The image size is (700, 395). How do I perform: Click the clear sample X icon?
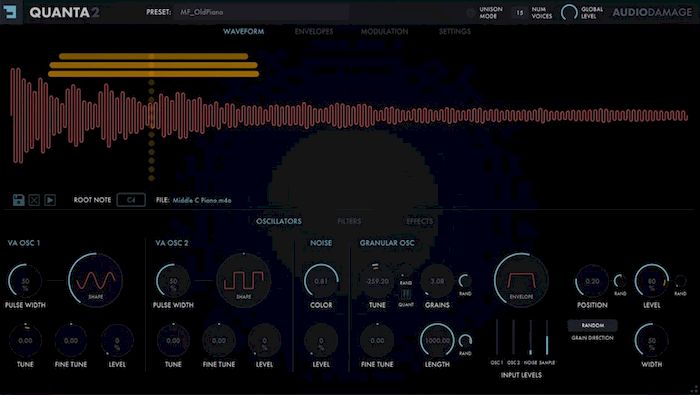[x=34, y=200]
